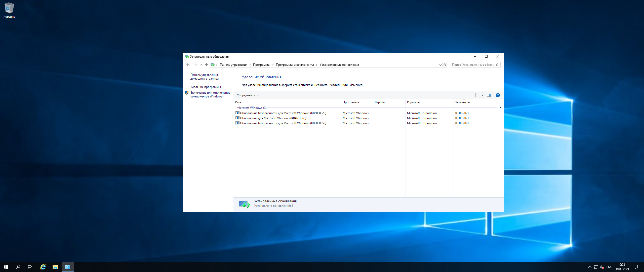Image resolution: width=644 pixels, height=272 pixels.
Task: Sort by Программа column header
Action: [x=357, y=102]
